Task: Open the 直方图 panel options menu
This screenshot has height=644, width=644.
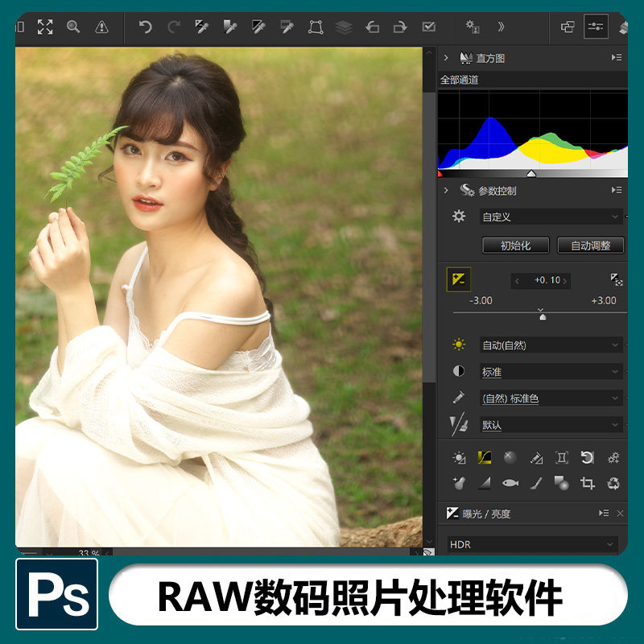Action: point(616,57)
